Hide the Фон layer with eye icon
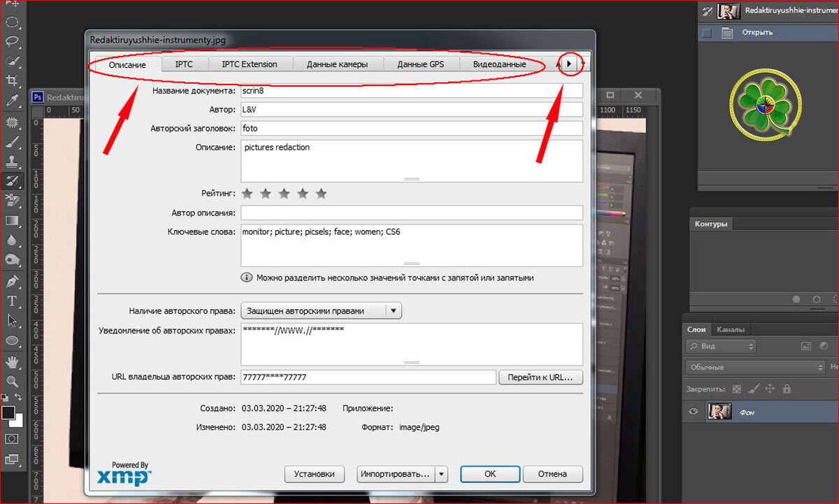 coord(694,412)
